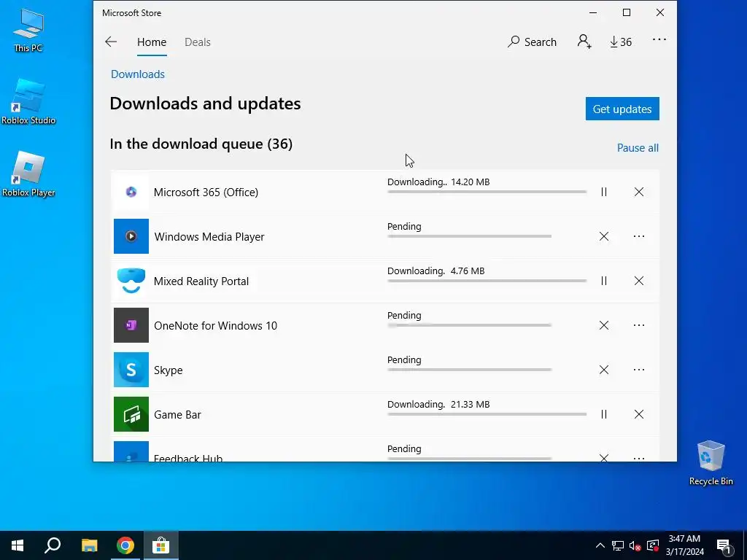Image resolution: width=747 pixels, height=560 pixels.
Task: Open more options for Skype
Action: 639,370
